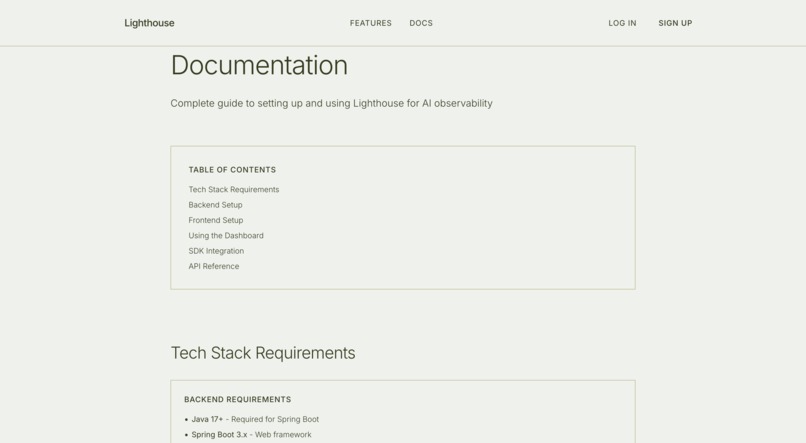Open the Docs nav item
Image resolution: width=806 pixels, height=443 pixels.
point(421,23)
